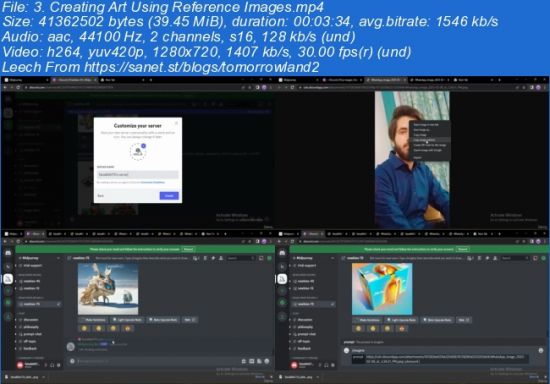The height and width of the screenshot is (384, 550).
Task: Click second emoji reaction under cube image
Action: click(373, 329)
